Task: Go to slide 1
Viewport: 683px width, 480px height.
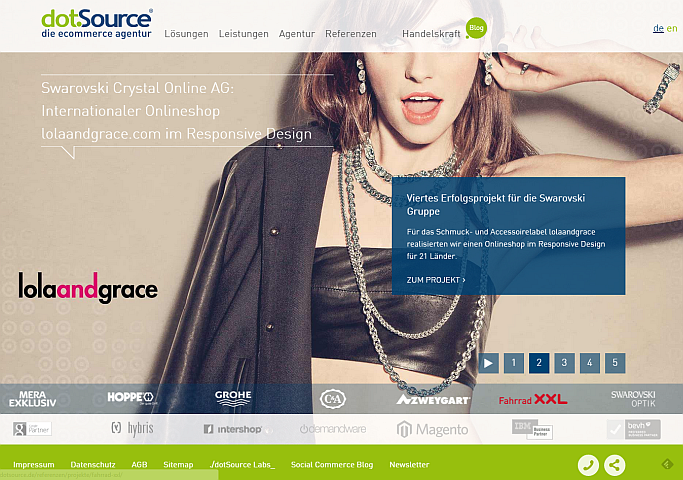Action: click(x=514, y=363)
